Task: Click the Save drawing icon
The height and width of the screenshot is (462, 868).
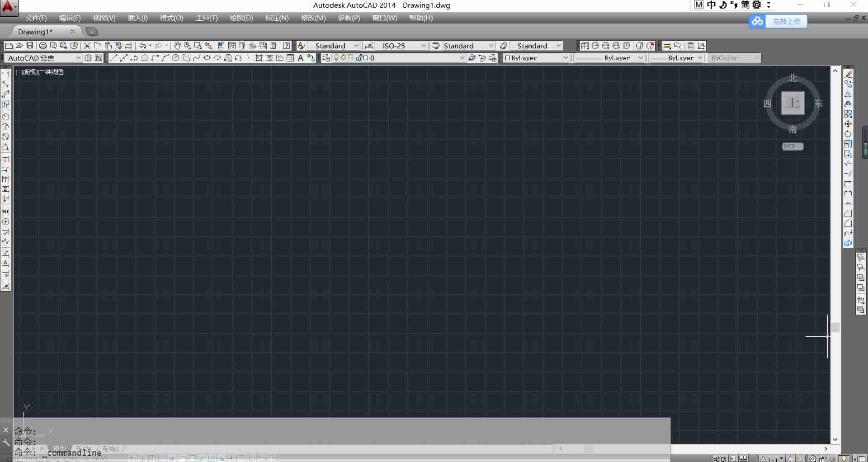Action: point(30,46)
